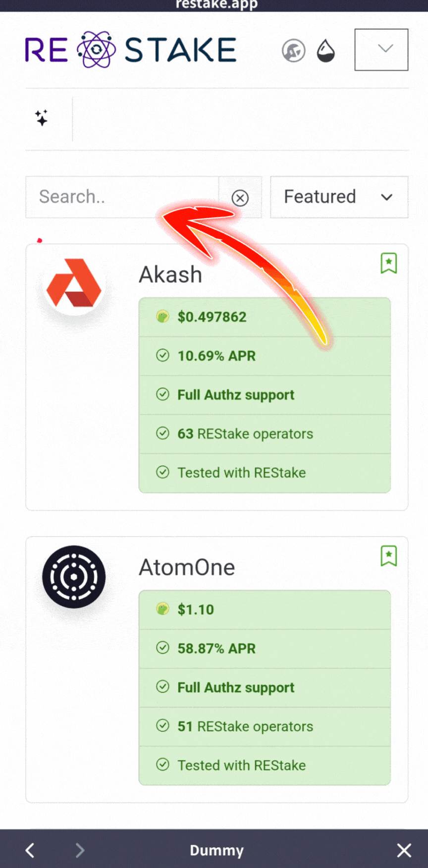Image resolution: width=428 pixels, height=868 pixels.
Task: Click the coin icon beside AtomOne's price
Action: click(162, 609)
